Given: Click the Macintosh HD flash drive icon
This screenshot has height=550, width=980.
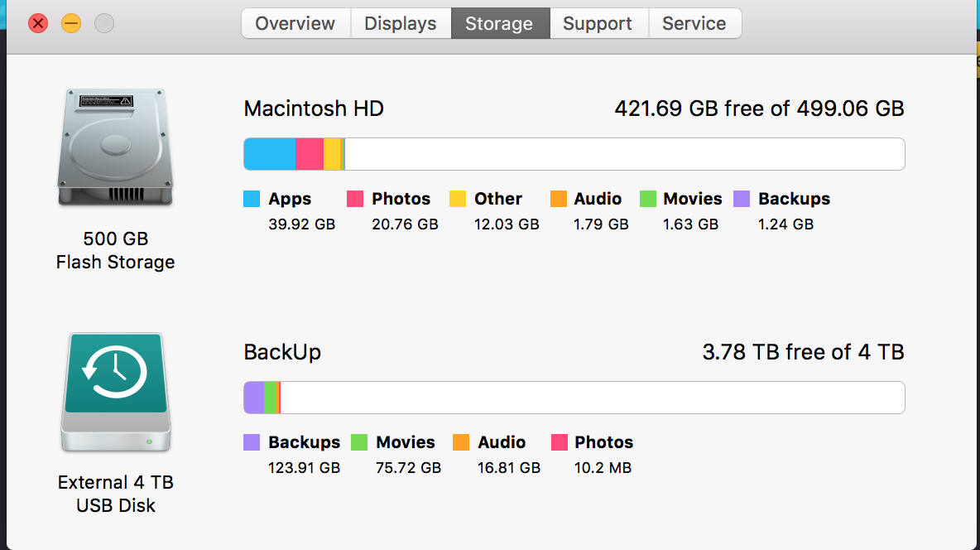Looking at the screenshot, I should (x=115, y=147).
